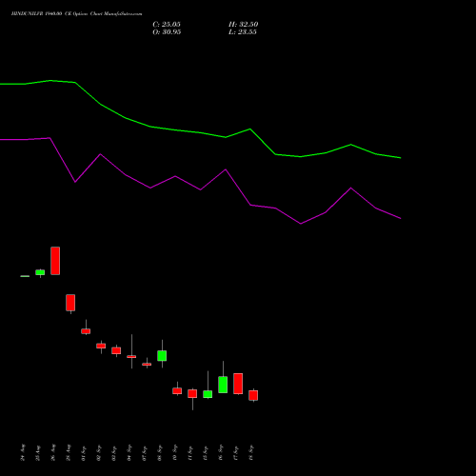Click the green candle for 16 Sep
The width and height of the screenshot is (476, 476).
click(x=223, y=385)
